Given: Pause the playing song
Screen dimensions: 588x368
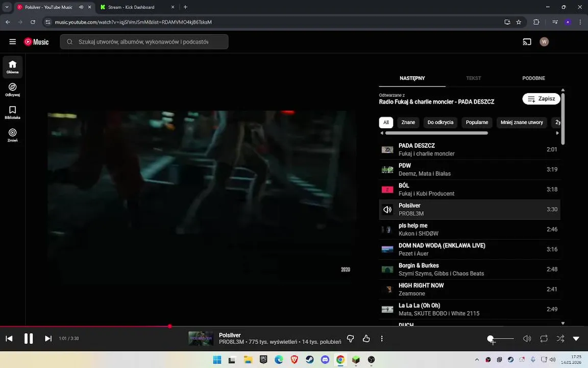Looking at the screenshot, I should (x=29, y=338).
